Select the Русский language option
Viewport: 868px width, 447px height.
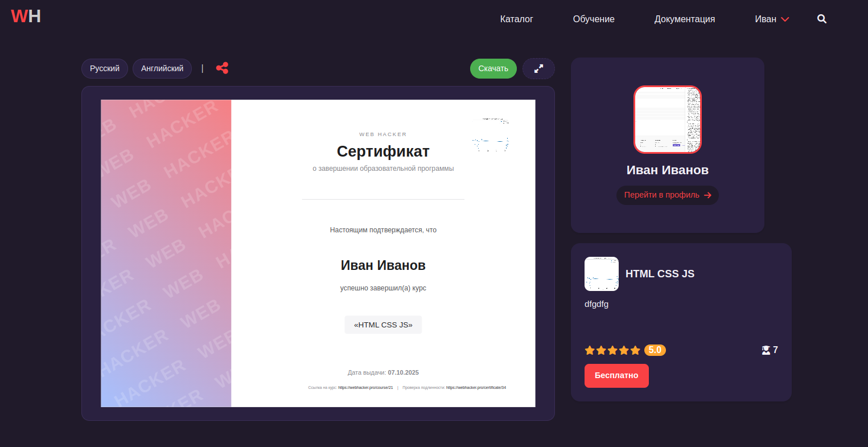(104, 68)
